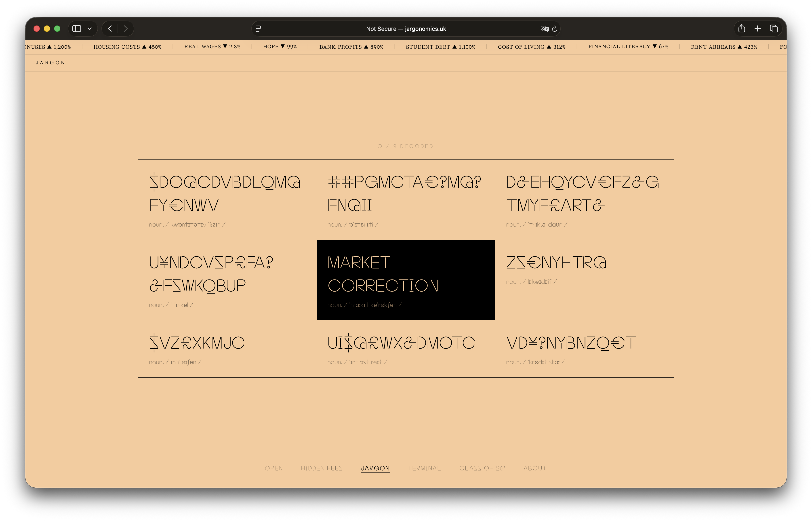Go forward with the right arrow
The height and width of the screenshot is (521, 812).
coord(126,29)
